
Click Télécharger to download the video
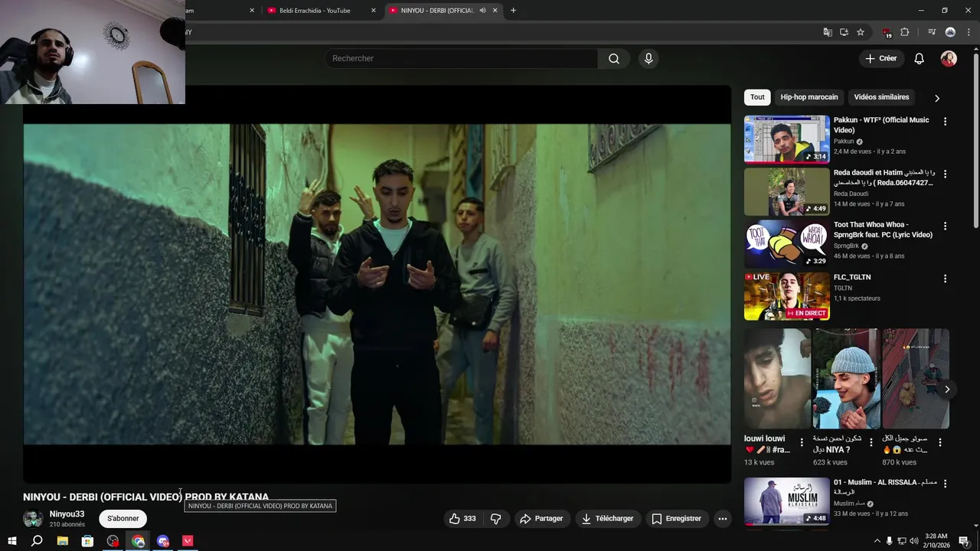608,519
